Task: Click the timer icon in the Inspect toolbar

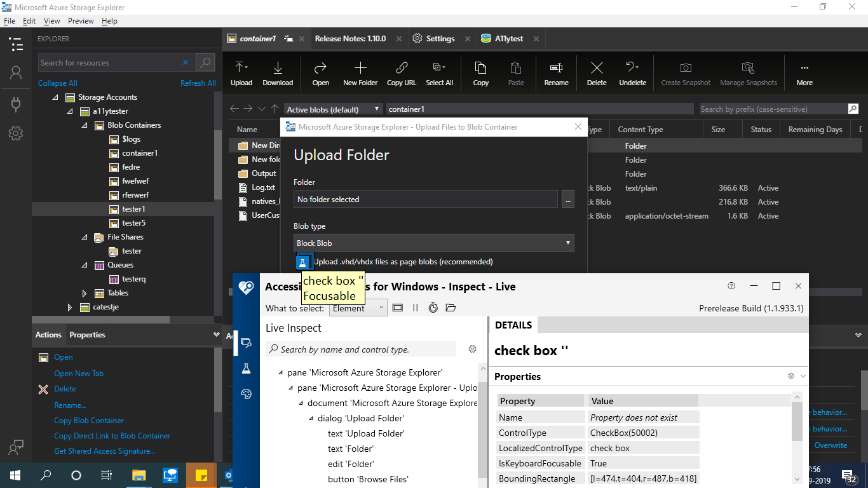Action: (431, 308)
